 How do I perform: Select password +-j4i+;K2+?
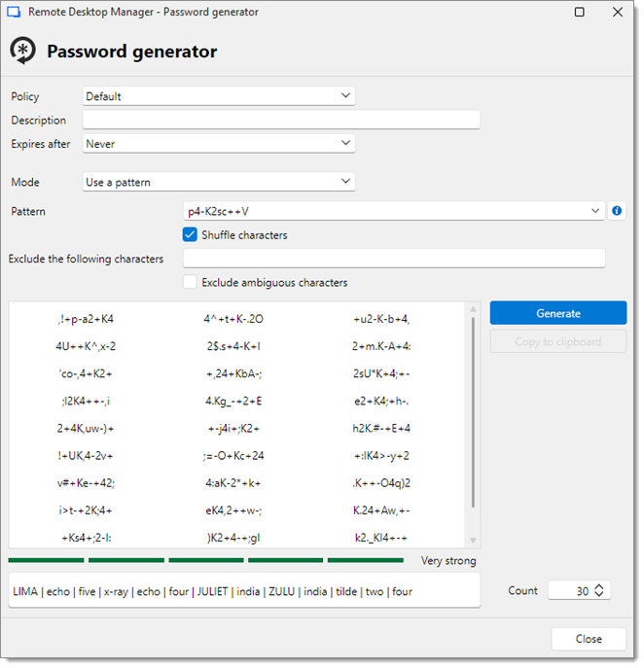tap(234, 430)
